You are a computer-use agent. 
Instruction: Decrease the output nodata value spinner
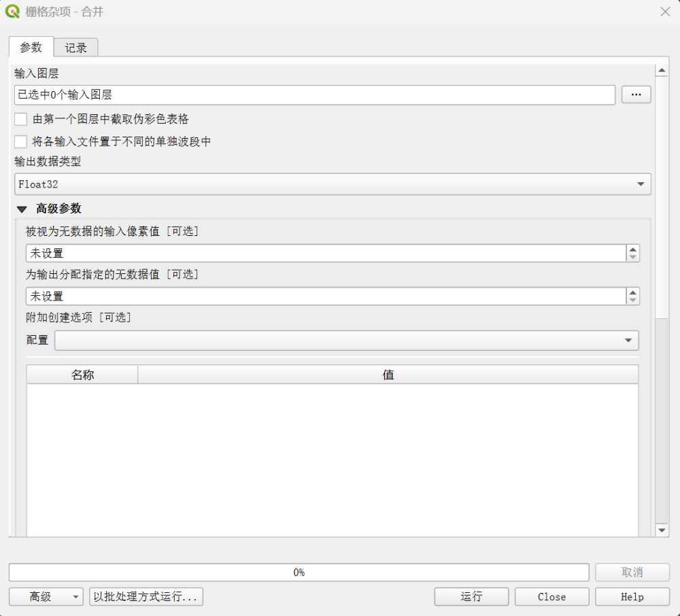(633, 300)
